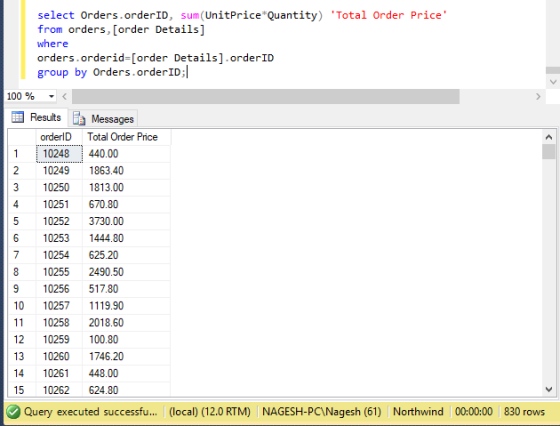Image resolution: width=560 pixels, height=426 pixels.
Task: Select the 624.80 price cell
Action: (126, 390)
